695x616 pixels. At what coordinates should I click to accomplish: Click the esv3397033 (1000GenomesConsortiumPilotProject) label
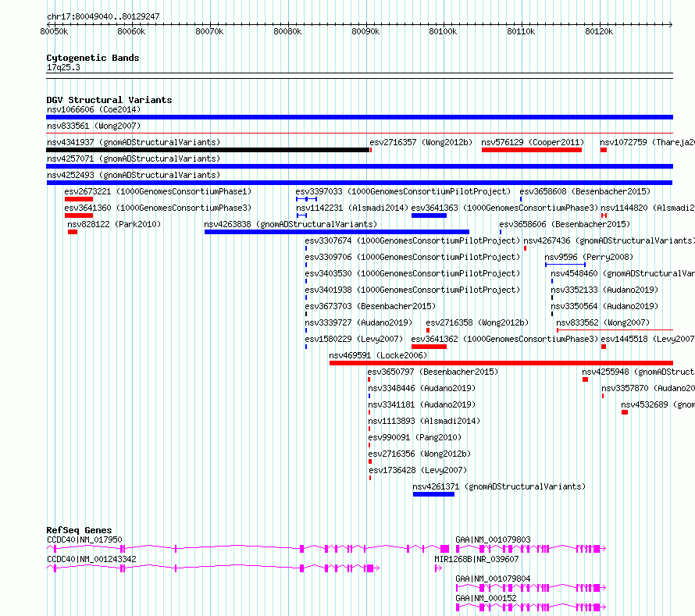[x=403, y=191]
